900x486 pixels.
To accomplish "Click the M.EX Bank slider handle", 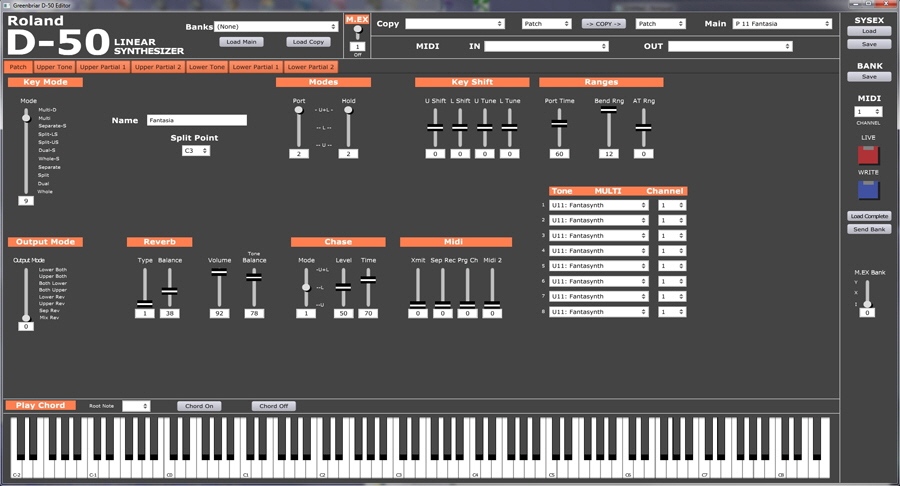I will [867, 304].
